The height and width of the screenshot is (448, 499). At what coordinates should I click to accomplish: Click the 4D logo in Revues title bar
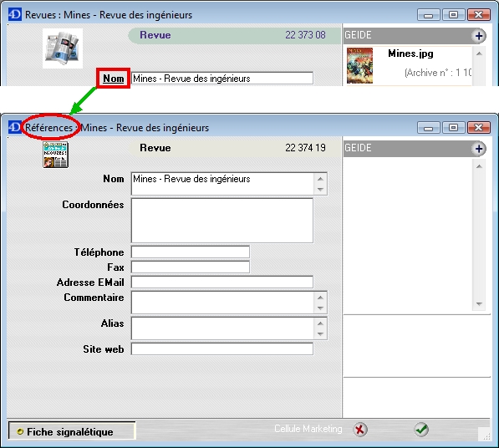[x=15, y=15]
